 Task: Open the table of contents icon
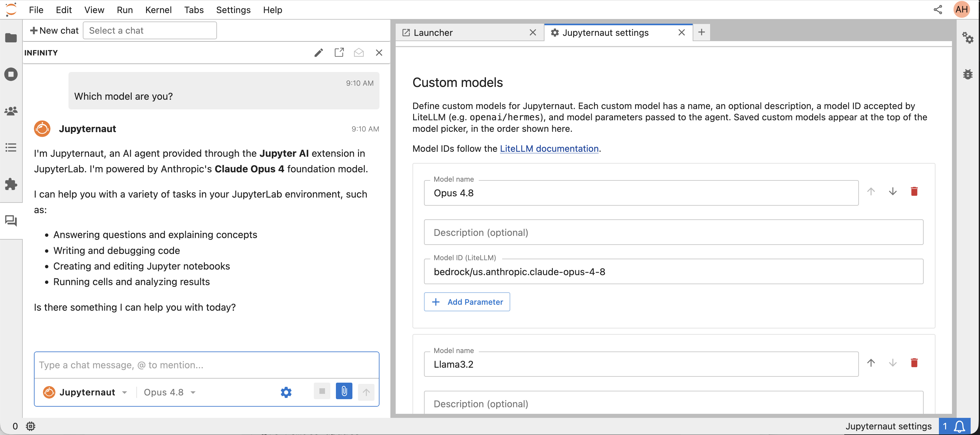click(x=11, y=147)
